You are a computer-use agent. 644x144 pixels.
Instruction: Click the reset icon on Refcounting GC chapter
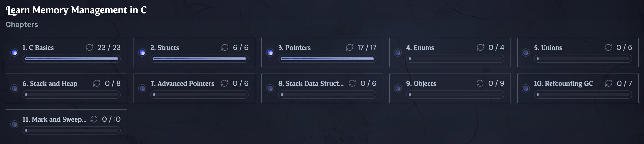coord(609,83)
